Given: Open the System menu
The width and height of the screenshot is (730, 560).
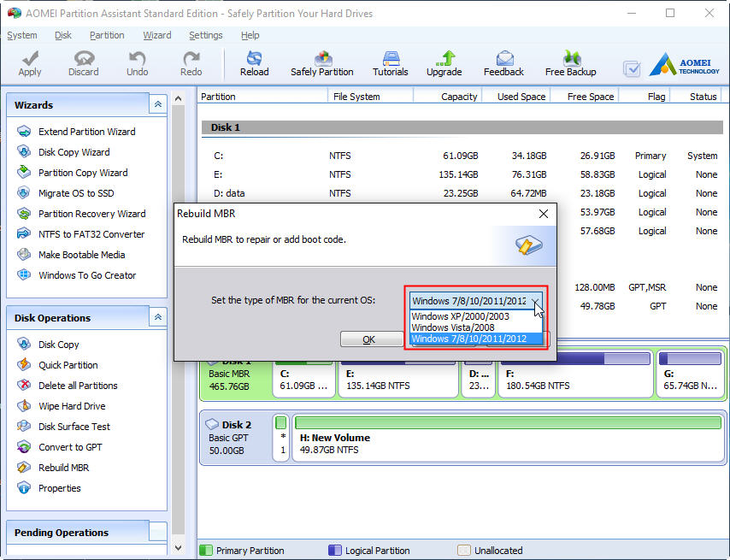Looking at the screenshot, I should point(22,35).
